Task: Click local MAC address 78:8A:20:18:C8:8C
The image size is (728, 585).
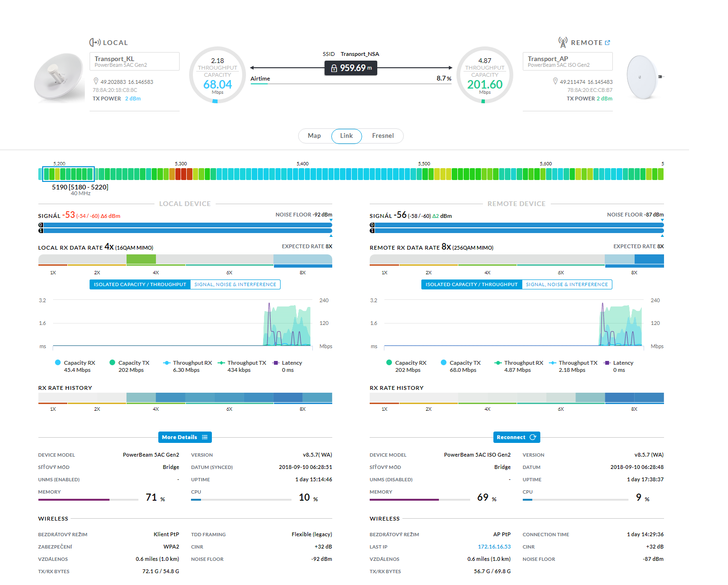Action: [115, 90]
